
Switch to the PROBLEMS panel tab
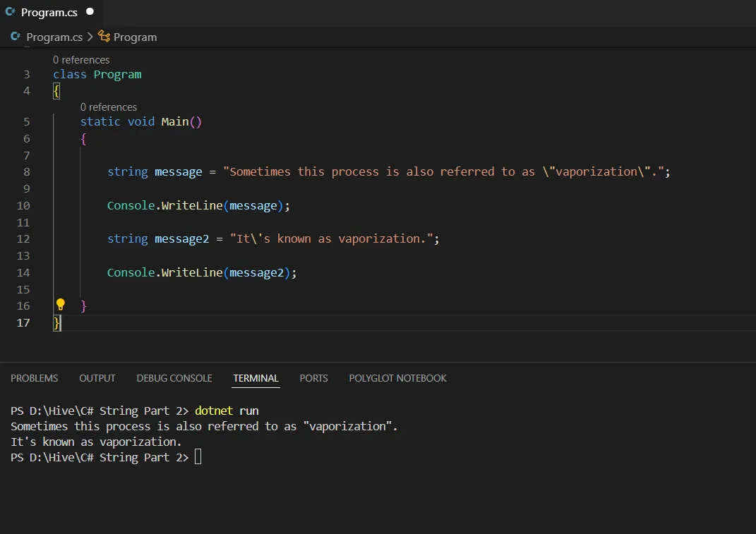click(x=34, y=378)
